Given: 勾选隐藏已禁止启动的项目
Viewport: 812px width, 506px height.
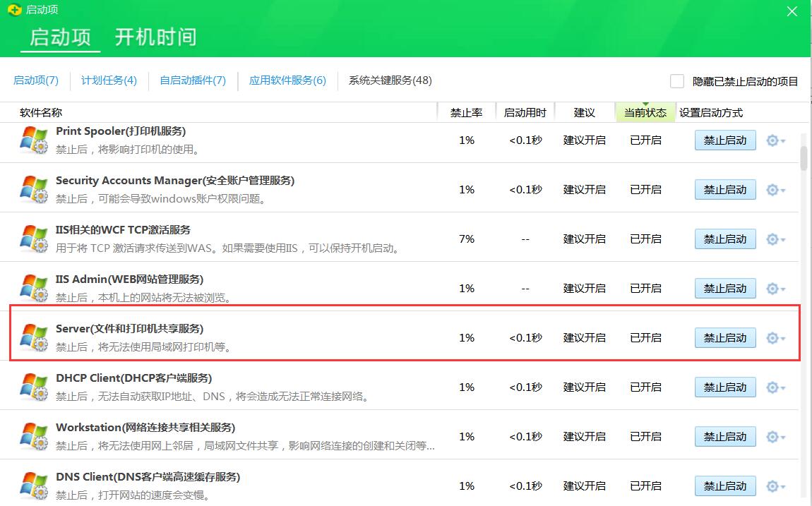Looking at the screenshot, I should pyautogui.click(x=676, y=80).
